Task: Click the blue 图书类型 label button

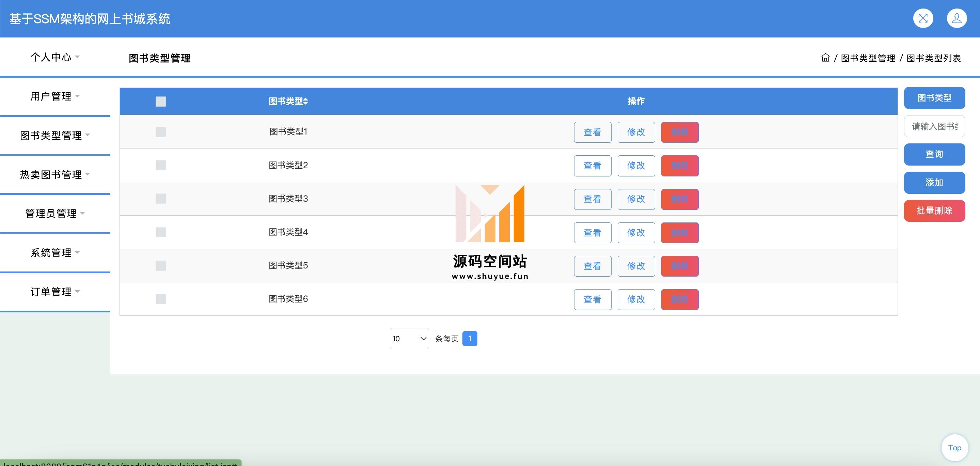Action: [x=934, y=98]
